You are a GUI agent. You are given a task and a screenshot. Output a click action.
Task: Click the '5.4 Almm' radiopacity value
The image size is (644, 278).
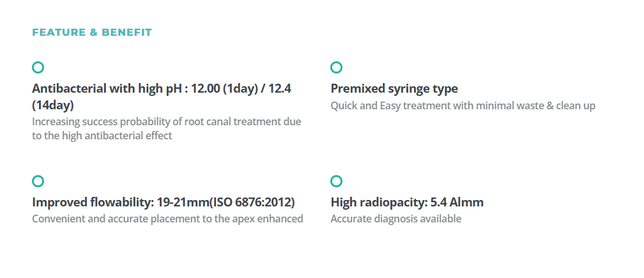[x=457, y=202]
